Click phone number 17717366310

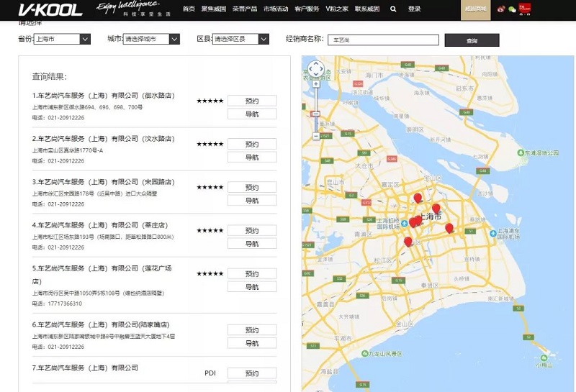(65, 304)
